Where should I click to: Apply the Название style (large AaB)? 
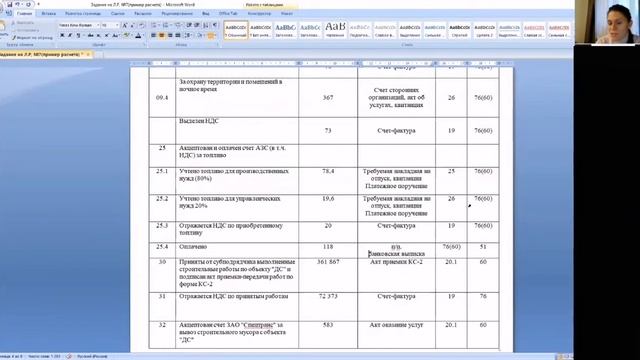pyautogui.click(x=335, y=30)
